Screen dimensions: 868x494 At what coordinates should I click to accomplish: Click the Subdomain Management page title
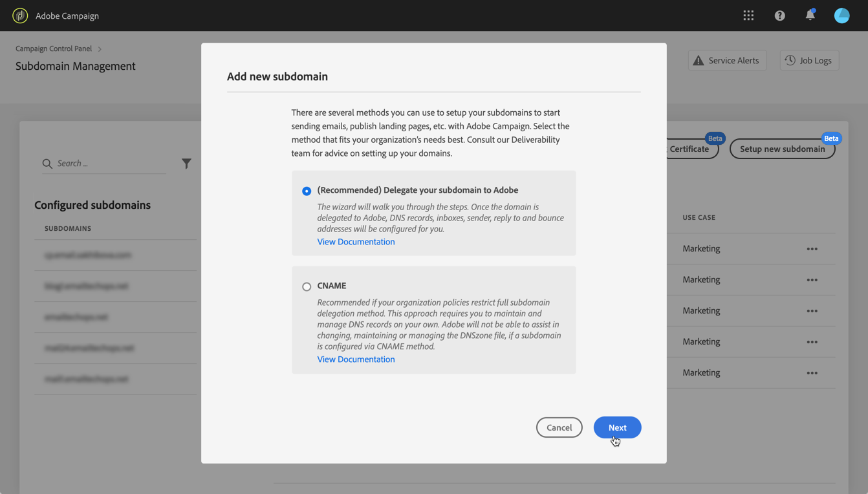coord(76,66)
